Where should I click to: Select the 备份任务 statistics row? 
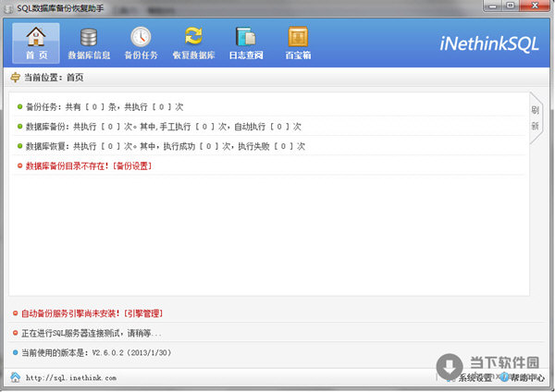point(269,107)
